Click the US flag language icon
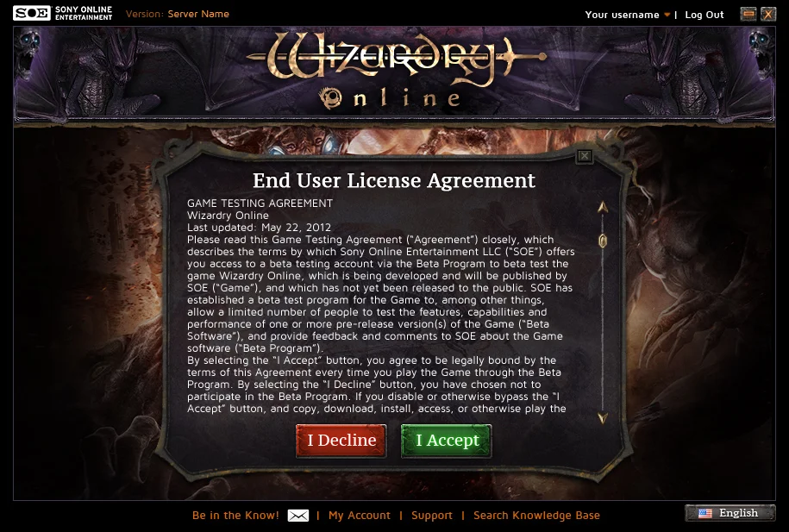 click(x=705, y=513)
